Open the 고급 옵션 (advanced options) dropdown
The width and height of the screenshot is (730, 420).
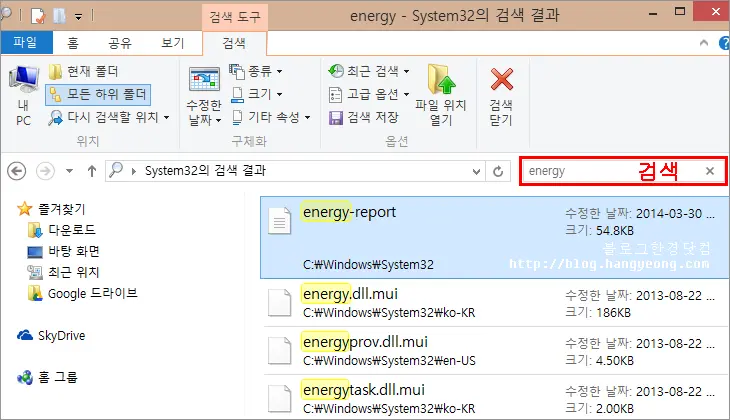[x=368, y=95]
